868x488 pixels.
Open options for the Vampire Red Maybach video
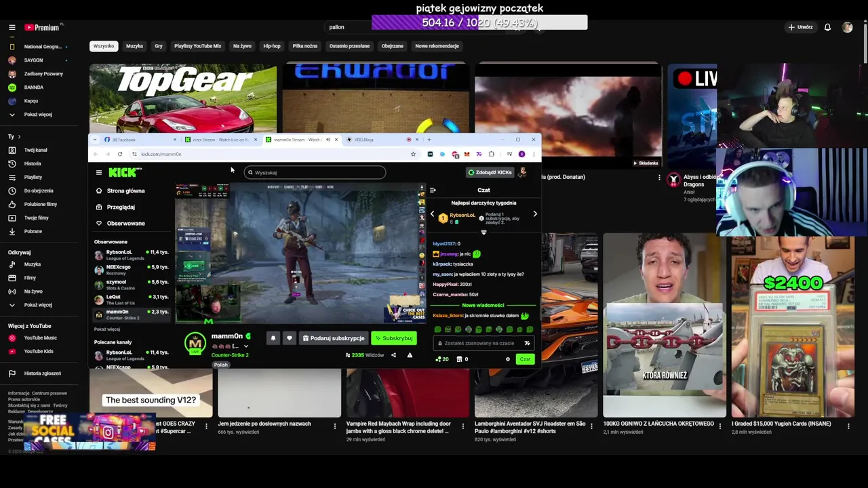point(463,426)
